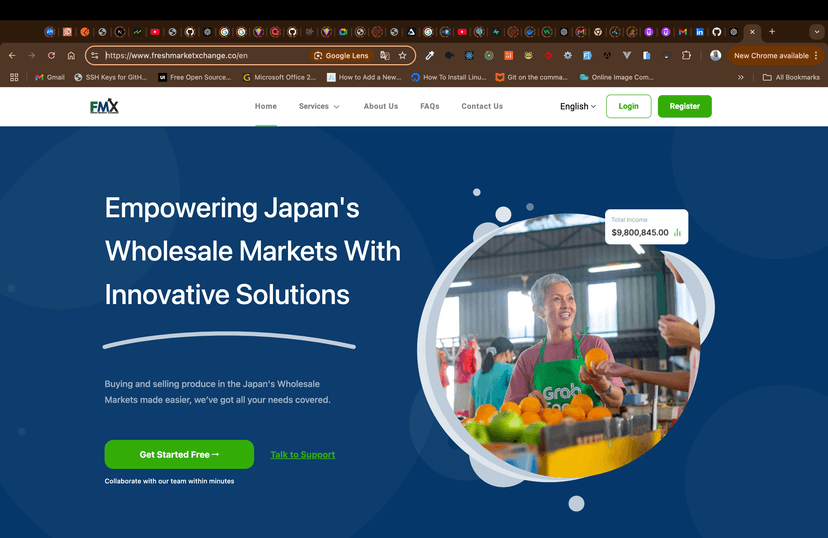The width and height of the screenshot is (828, 538).
Task: Search the page with Google Lens
Action: click(341, 55)
